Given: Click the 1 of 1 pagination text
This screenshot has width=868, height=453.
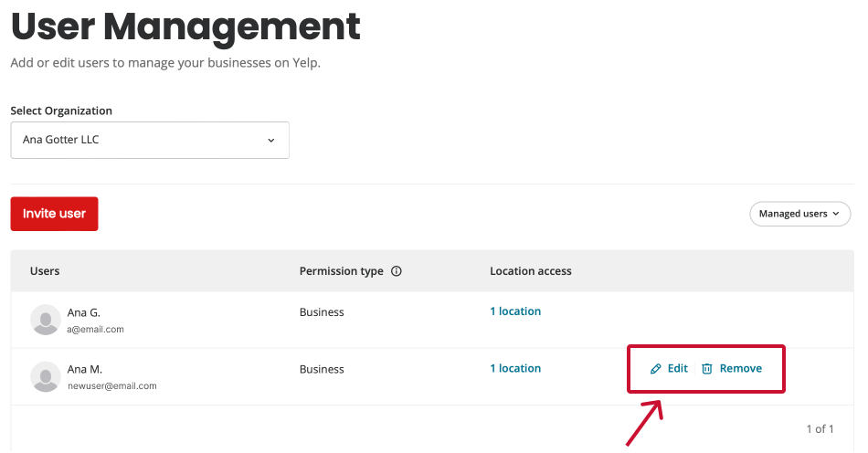Looking at the screenshot, I should click(x=820, y=428).
